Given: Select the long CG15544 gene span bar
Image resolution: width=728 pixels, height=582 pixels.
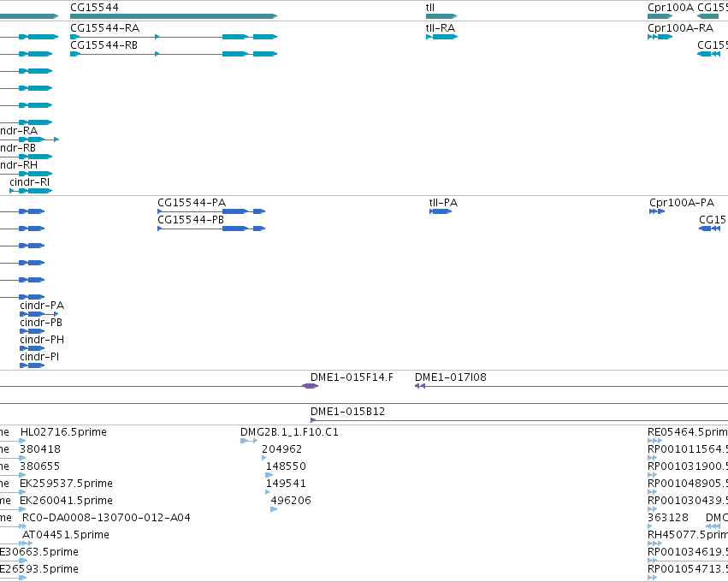Looking at the screenshot, I should [x=174, y=16].
